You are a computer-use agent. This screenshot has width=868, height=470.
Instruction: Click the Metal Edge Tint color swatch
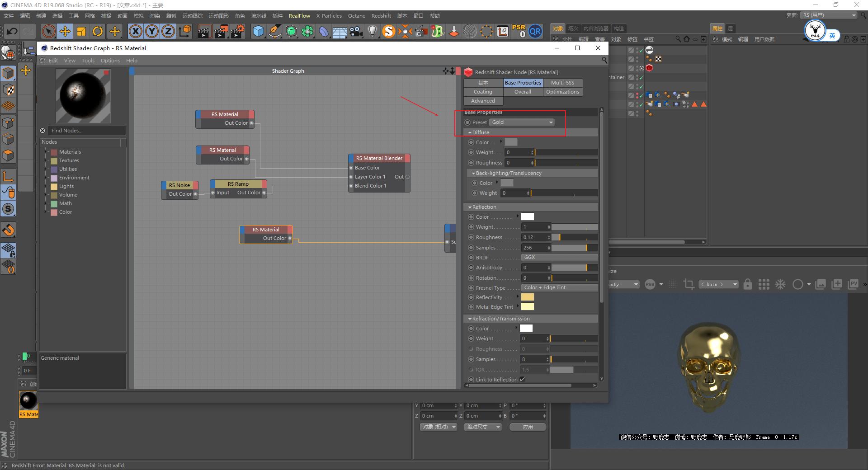pos(527,307)
